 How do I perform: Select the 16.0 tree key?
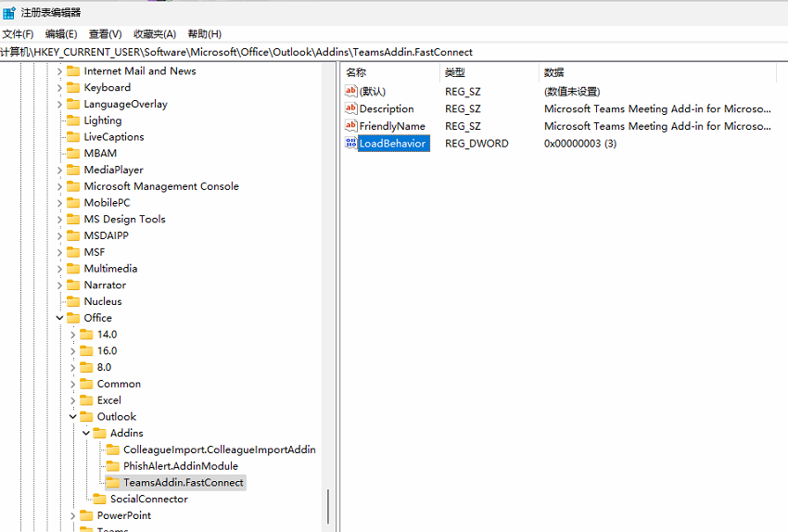pyautogui.click(x=107, y=350)
